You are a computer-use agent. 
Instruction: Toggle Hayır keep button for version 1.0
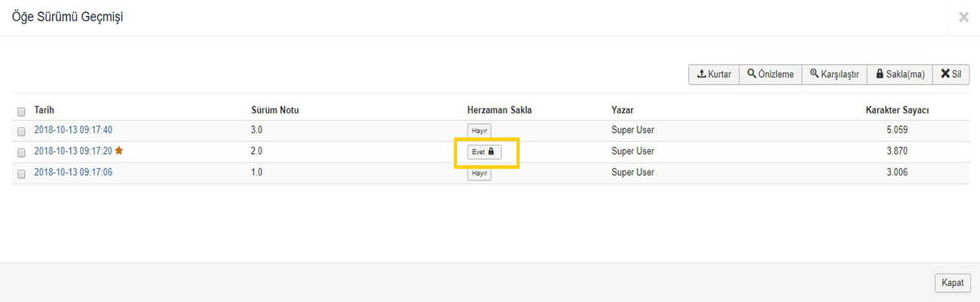pyautogui.click(x=479, y=174)
